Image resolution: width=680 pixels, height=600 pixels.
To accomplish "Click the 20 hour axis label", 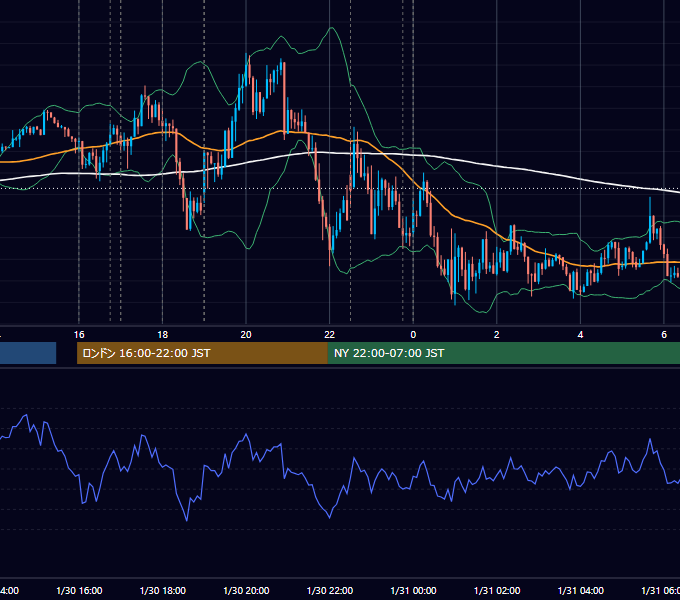I will (246, 335).
